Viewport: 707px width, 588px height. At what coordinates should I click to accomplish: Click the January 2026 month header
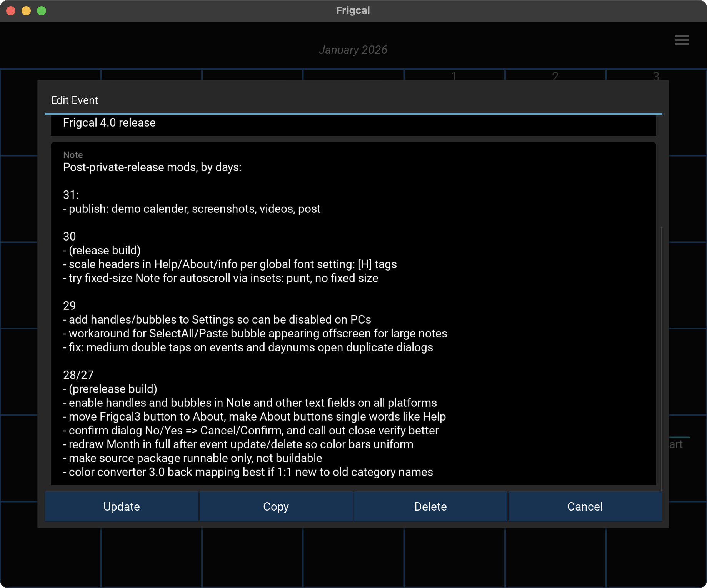click(353, 50)
